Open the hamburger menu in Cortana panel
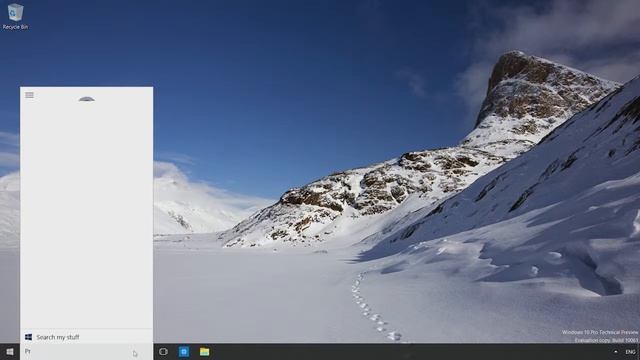640x360 pixels. (29, 95)
